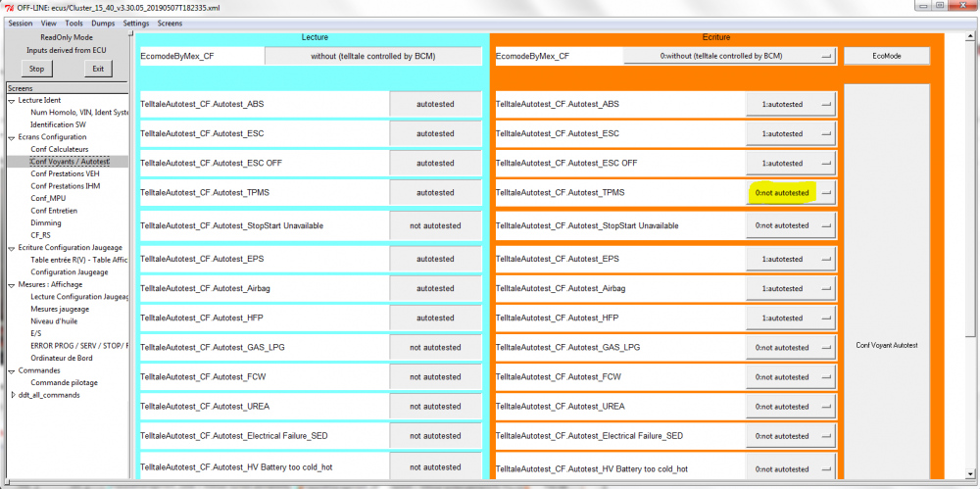Image resolution: width=980 pixels, height=489 pixels.
Task: Select Configuration Jaugeage tree item
Action: (70, 272)
